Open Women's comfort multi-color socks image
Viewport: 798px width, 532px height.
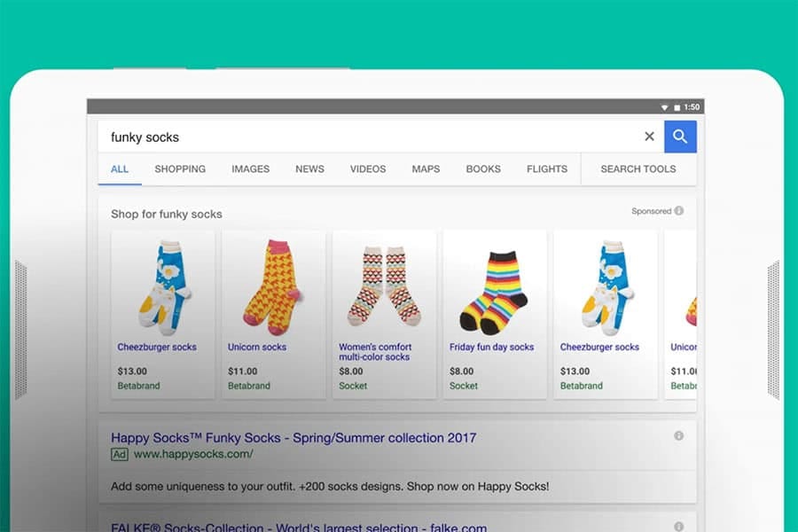click(x=384, y=286)
